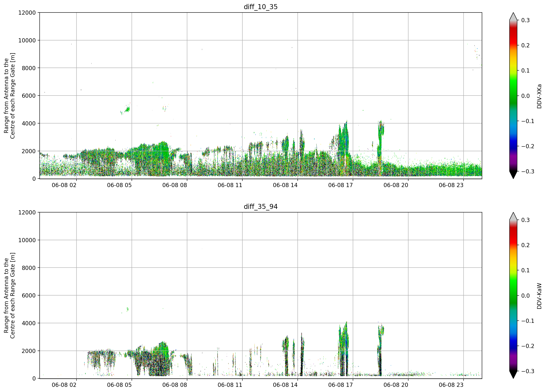Click the 06-08 14 tick label on top plot
Viewport: 546px width, 392px height.
click(x=285, y=185)
